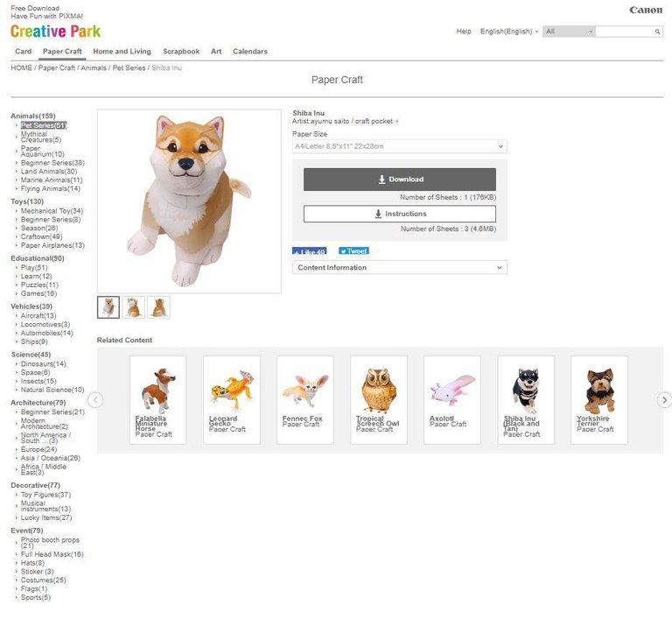Open the Animals(159) sidebar category
This screenshot has height=619, width=672.
(x=33, y=116)
